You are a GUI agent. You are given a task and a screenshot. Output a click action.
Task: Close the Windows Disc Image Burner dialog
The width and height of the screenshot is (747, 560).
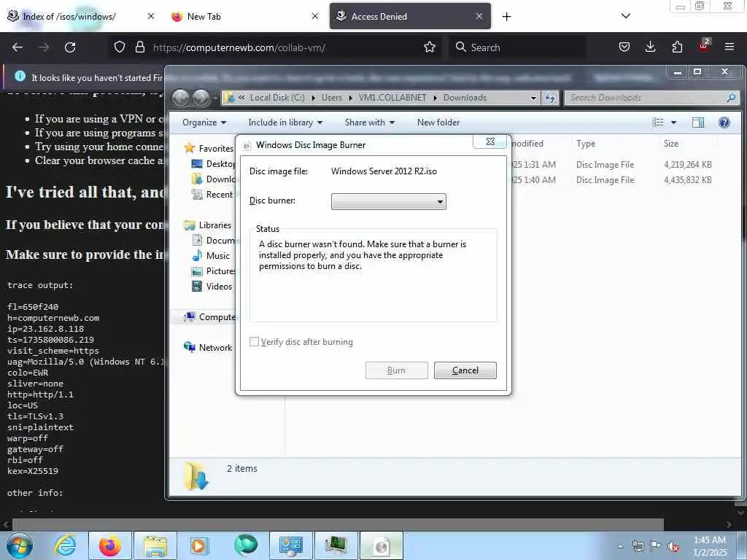[490, 141]
